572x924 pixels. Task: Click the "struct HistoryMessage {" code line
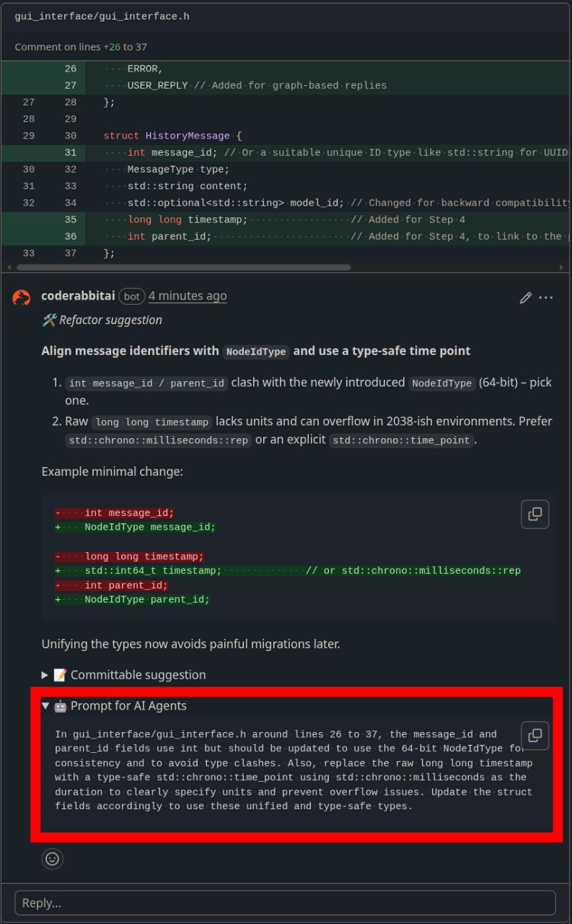click(172, 136)
